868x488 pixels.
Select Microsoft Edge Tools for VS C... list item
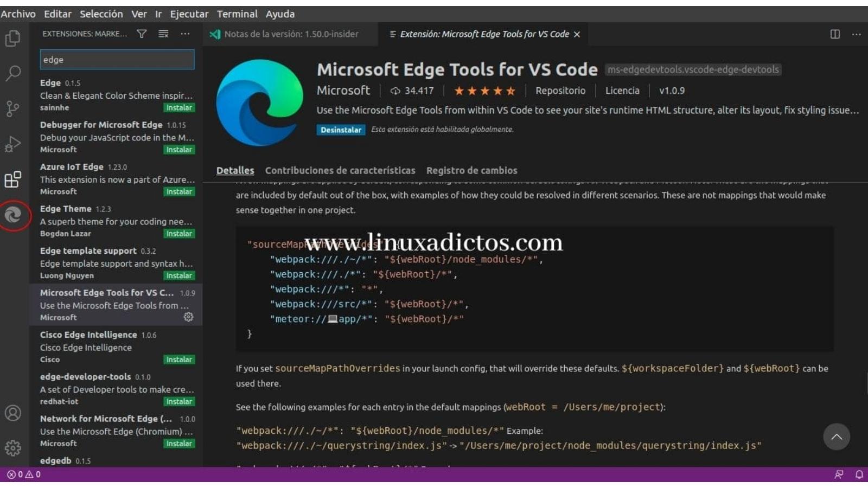click(x=116, y=305)
